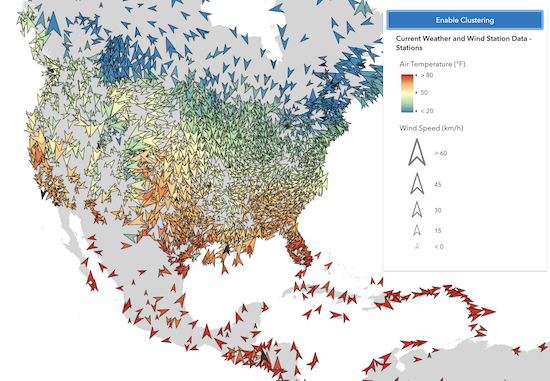Click the 50 temperature label
This screenshot has height=381, width=550.
tap(424, 93)
